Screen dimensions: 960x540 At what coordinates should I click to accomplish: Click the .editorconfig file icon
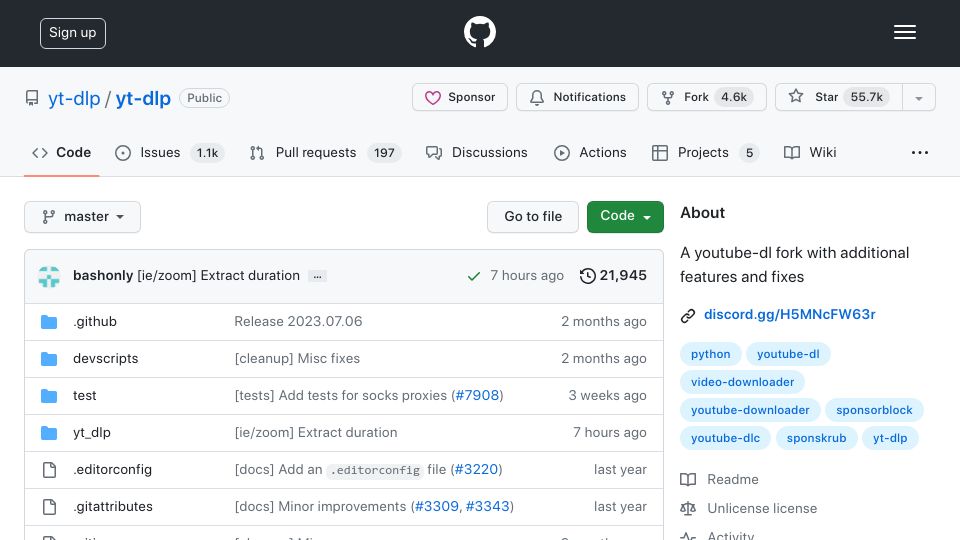click(49, 470)
